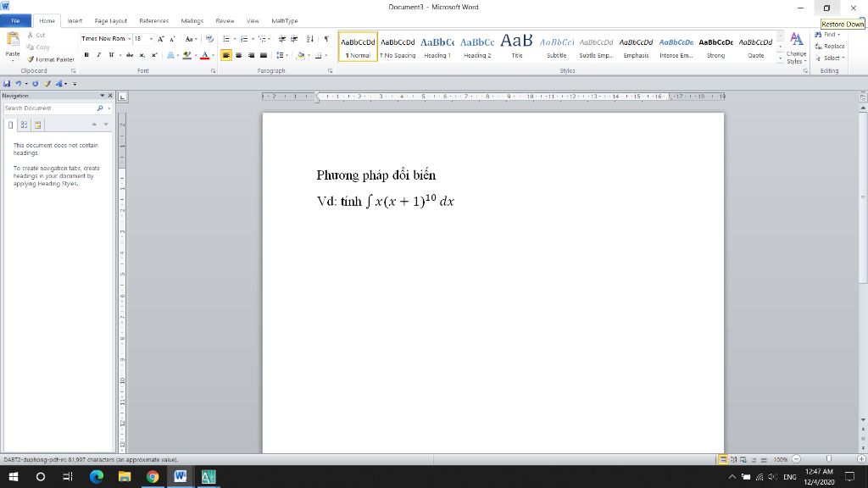
Task: Redo the last action
Action: (x=35, y=84)
